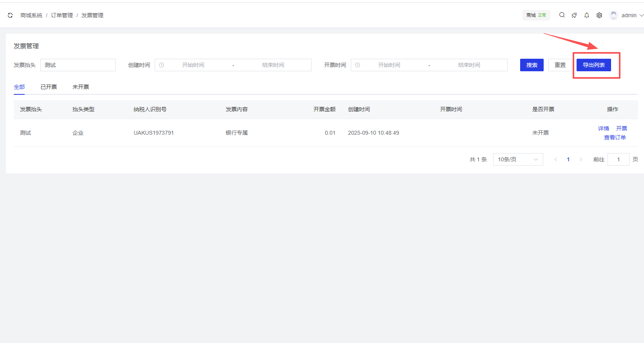Click the 搜索 button
The width and height of the screenshot is (644, 343).
pos(532,65)
